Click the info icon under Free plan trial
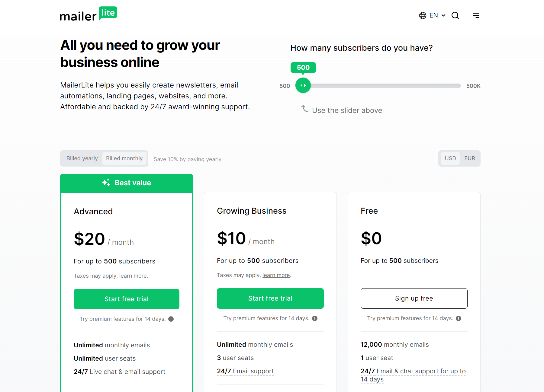 459,318
